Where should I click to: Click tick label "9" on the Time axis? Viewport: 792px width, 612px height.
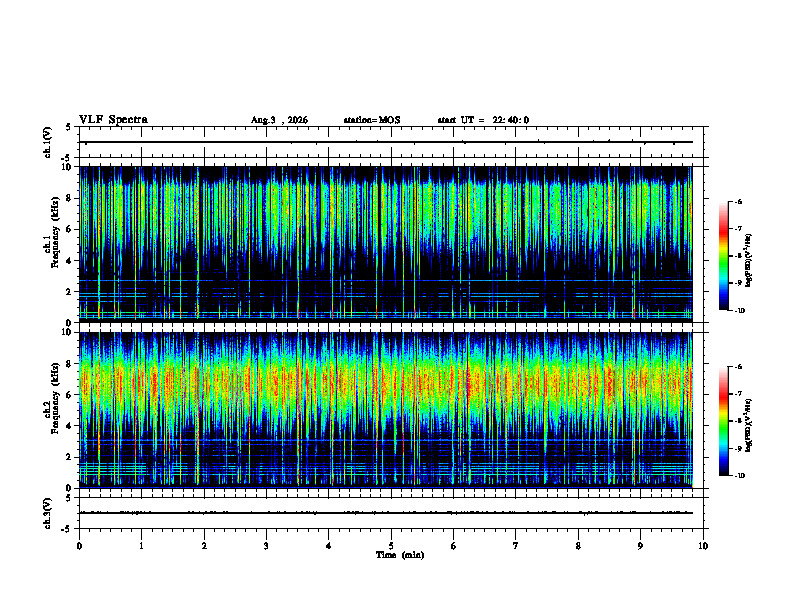(640, 546)
